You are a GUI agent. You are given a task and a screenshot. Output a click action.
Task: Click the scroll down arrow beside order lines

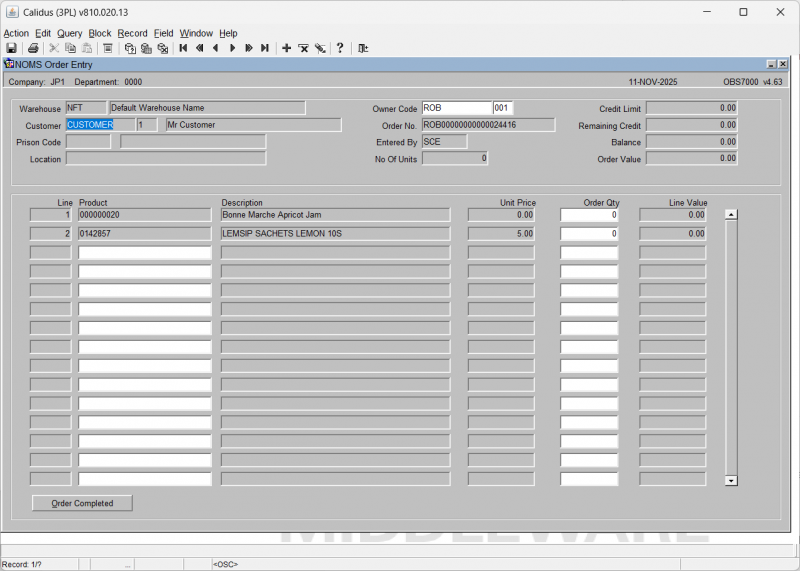click(731, 480)
